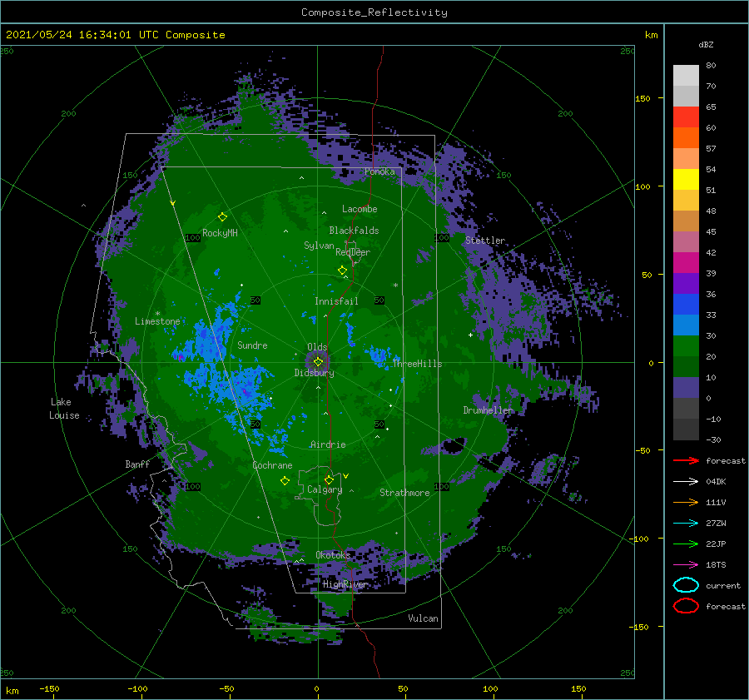Screen dimensions: 749x700
Task: Click the 'HighRiver' city label
Action: click(x=345, y=584)
